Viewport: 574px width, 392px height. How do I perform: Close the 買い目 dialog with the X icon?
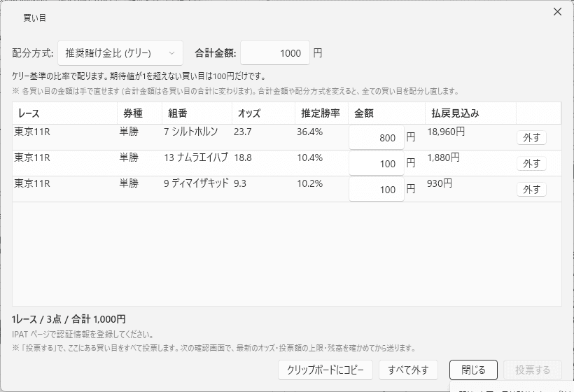point(557,12)
